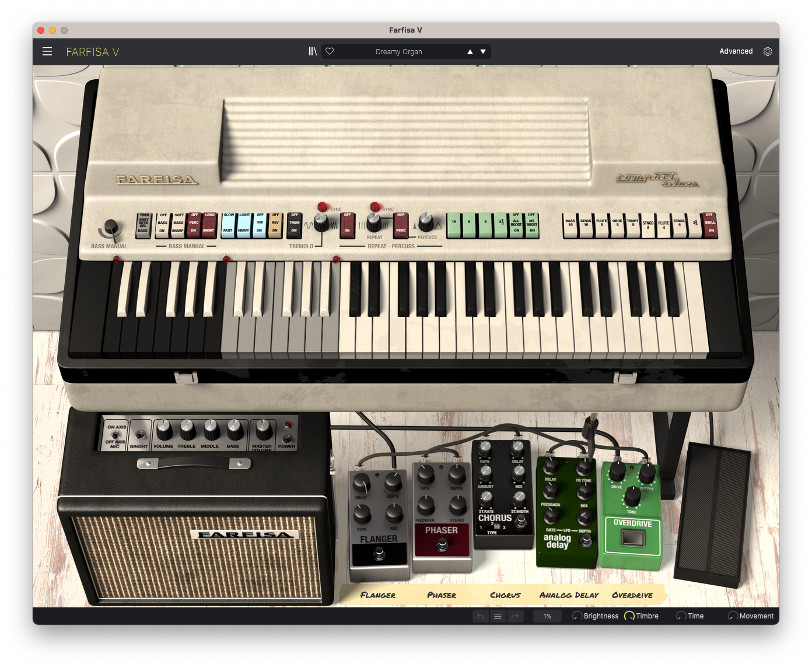812x668 pixels.
Task: Click the Flanger label tag
Action: click(x=378, y=595)
